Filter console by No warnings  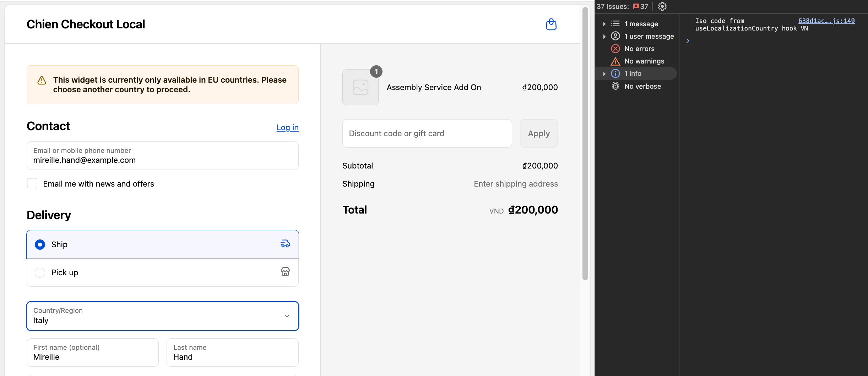[644, 61]
